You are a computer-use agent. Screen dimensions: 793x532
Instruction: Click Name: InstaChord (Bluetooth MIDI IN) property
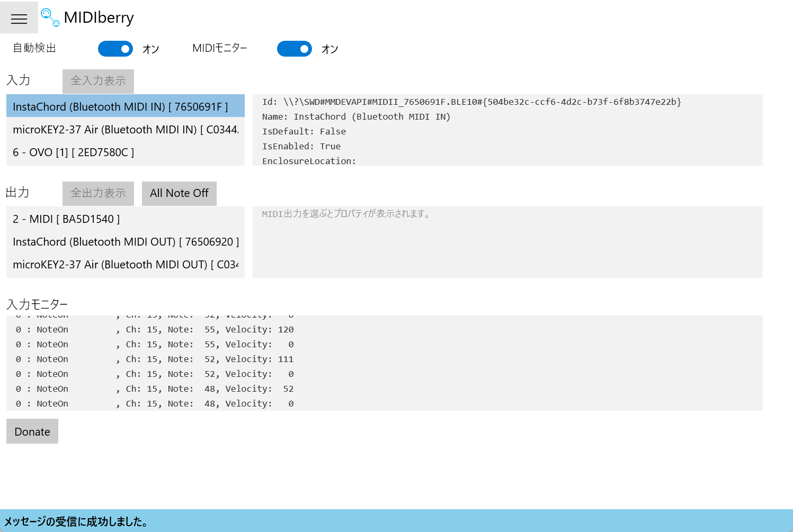click(x=356, y=116)
